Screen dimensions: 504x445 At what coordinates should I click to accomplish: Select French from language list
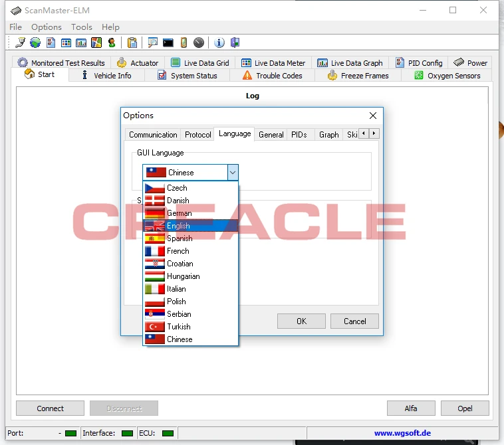191,251
